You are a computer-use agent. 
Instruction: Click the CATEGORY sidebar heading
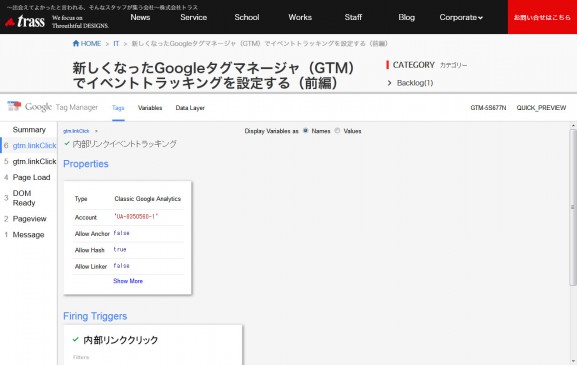tap(414, 65)
